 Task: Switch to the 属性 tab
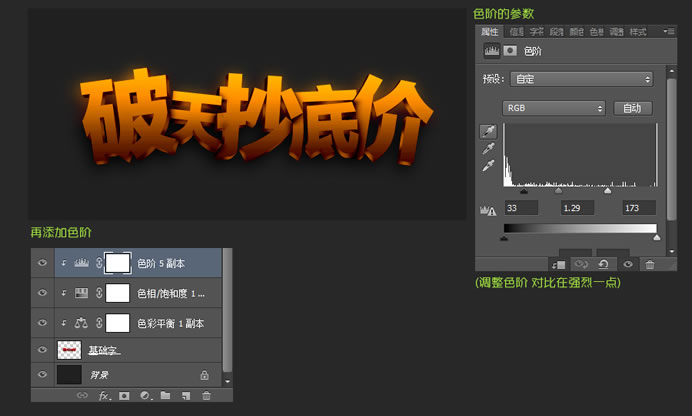coord(489,32)
